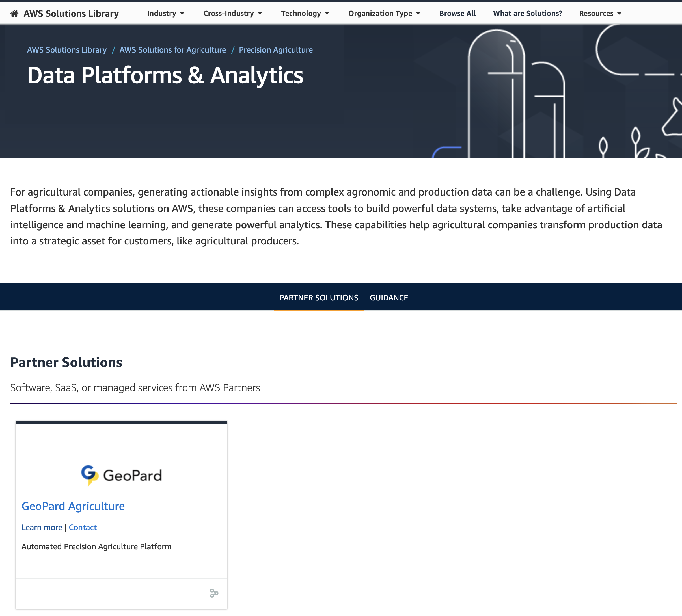Click the GeoPard logo
This screenshot has width=682, height=616.
pyautogui.click(x=122, y=475)
